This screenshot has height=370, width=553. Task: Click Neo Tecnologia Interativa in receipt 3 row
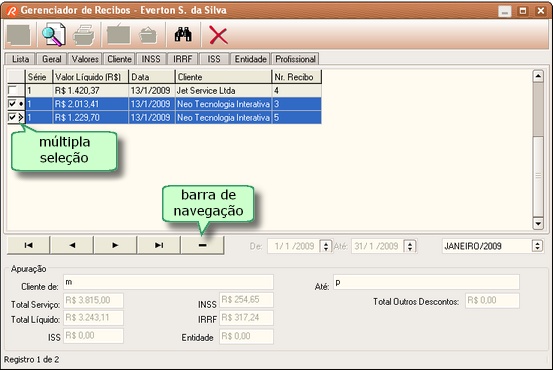point(223,104)
